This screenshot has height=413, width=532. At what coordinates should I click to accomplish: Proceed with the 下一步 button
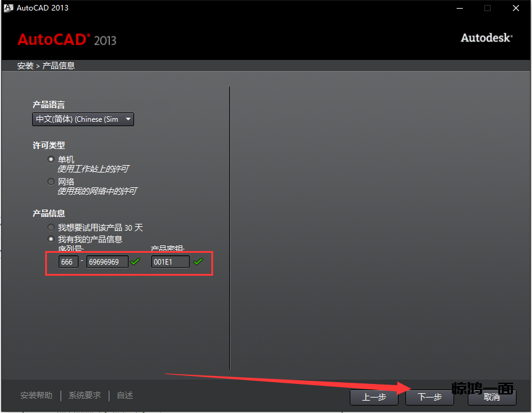430,397
